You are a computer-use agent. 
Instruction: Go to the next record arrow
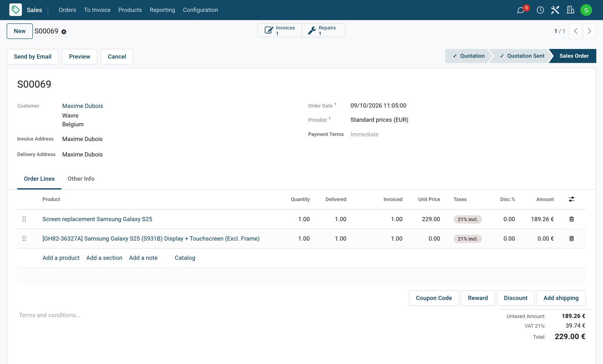click(x=589, y=31)
